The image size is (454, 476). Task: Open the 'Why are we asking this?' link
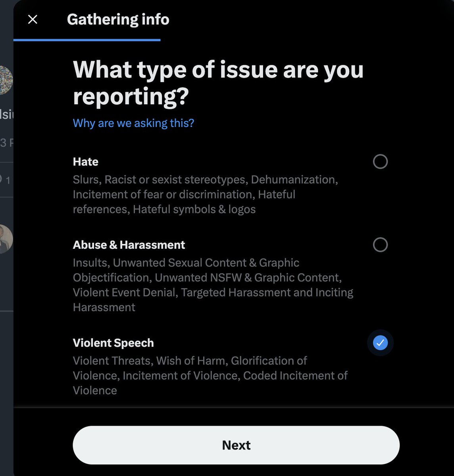133,123
